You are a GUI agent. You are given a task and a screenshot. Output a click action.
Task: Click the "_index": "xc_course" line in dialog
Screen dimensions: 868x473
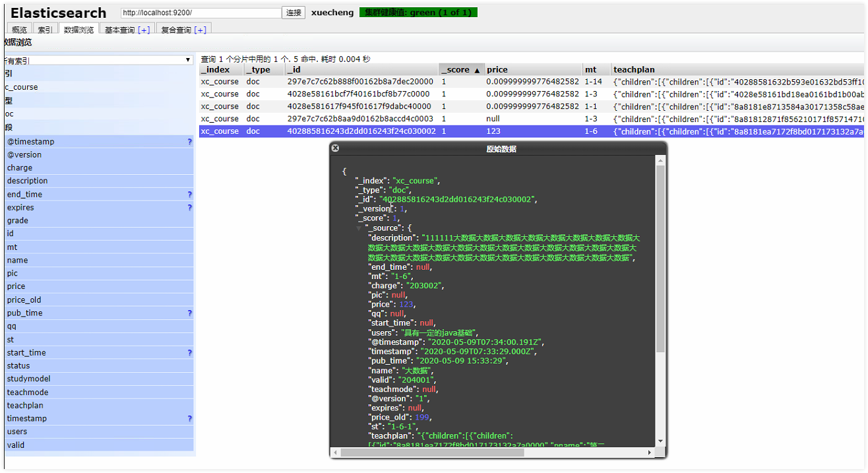pos(398,181)
